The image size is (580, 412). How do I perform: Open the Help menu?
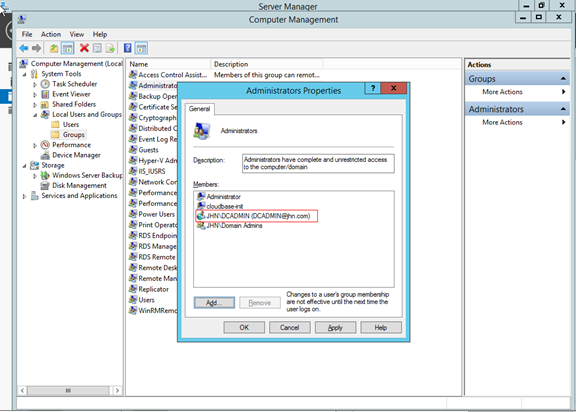tap(100, 34)
